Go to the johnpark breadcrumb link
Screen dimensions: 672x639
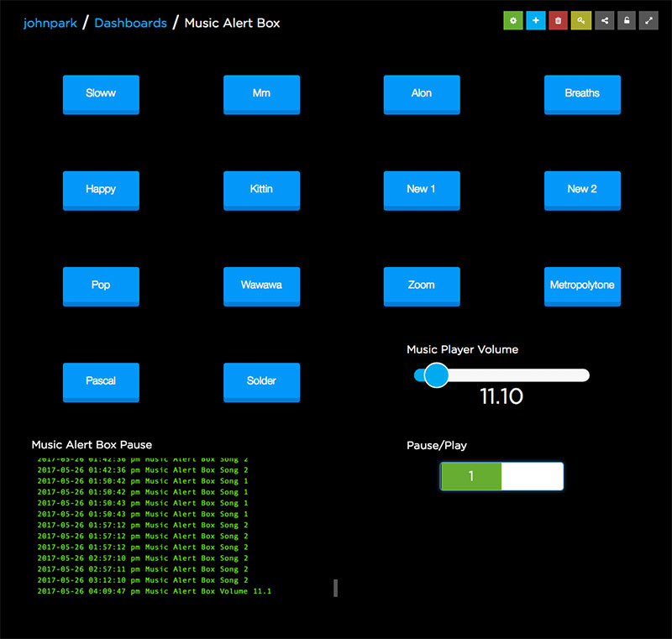[50, 23]
